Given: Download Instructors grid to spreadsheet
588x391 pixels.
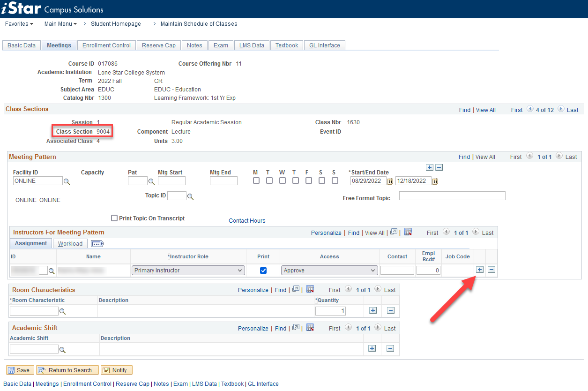Looking at the screenshot, I should point(408,232).
